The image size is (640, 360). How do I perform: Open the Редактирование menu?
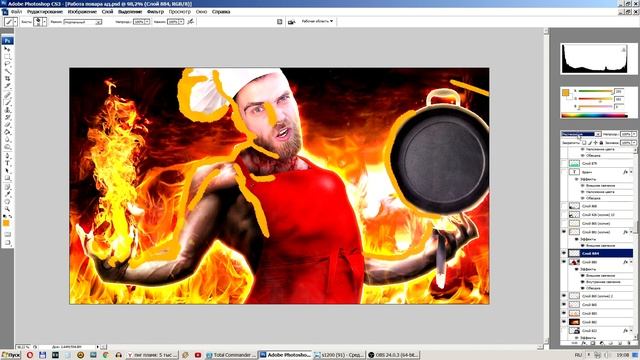pyautogui.click(x=45, y=12)
